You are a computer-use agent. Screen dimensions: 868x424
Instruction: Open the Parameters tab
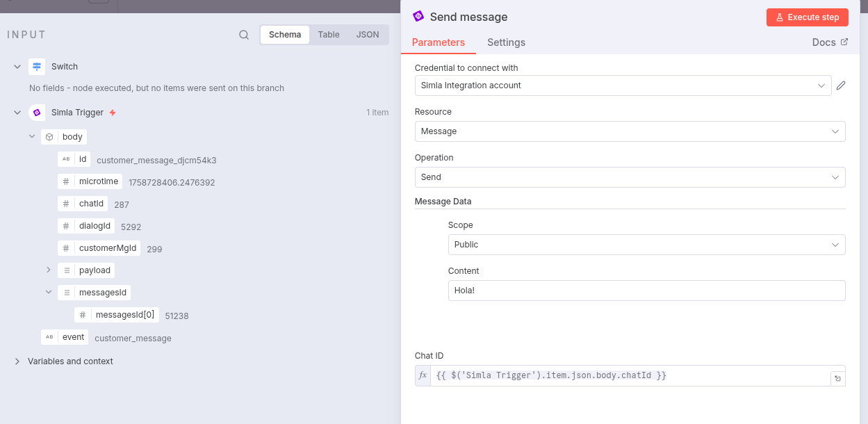point(439,42)
